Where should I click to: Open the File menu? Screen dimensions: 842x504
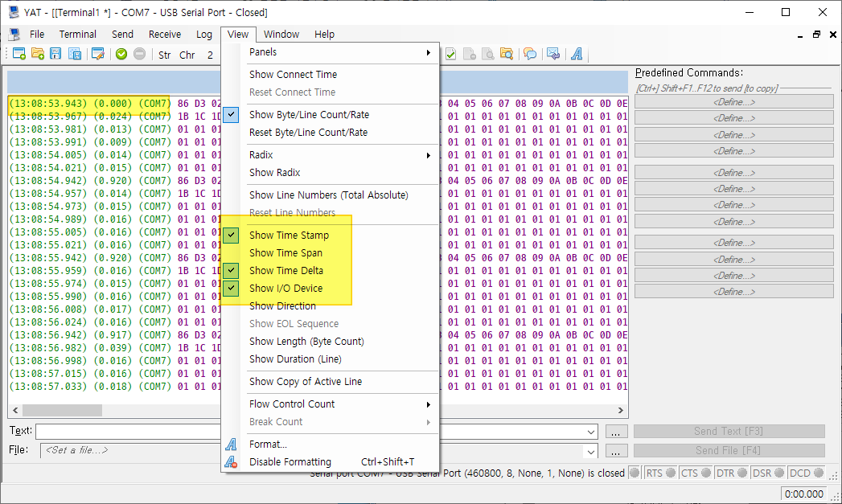[37, 35]
